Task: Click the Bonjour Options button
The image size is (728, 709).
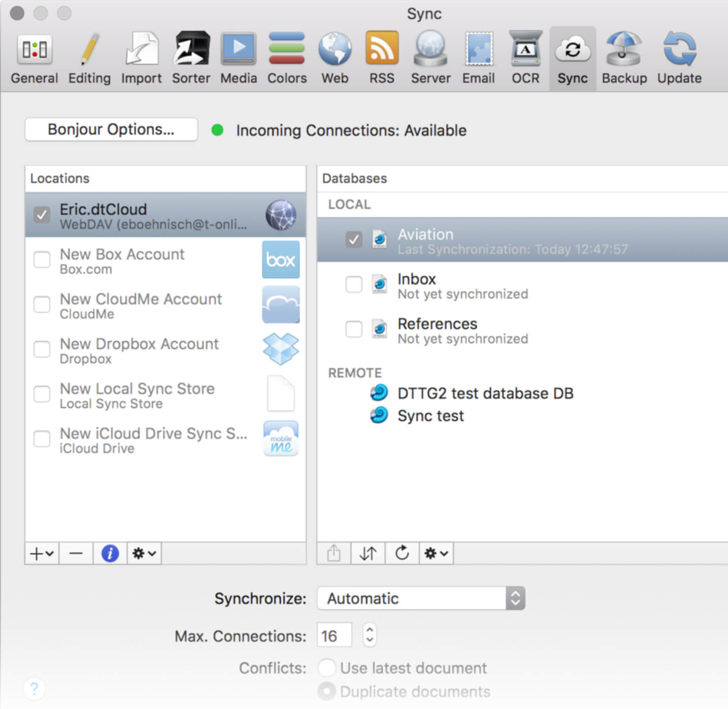Action: click(111, 130)
